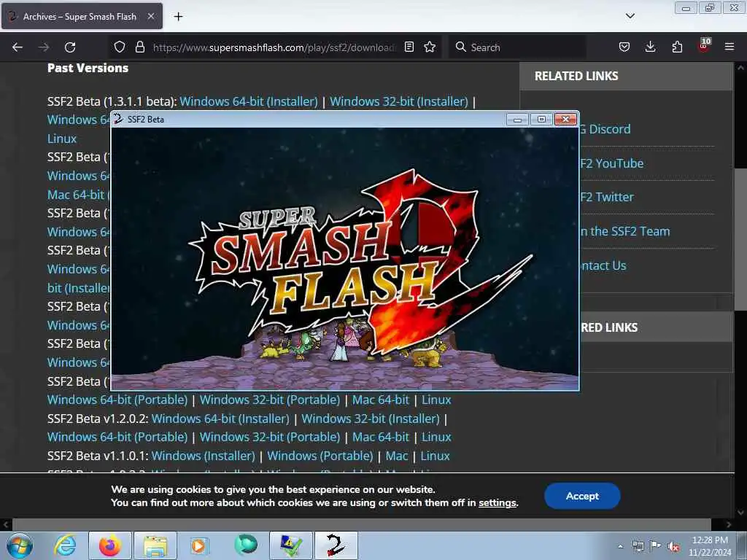
Task: Maximize the SSF2 Beta game window
Action: (x=541, y=119)
